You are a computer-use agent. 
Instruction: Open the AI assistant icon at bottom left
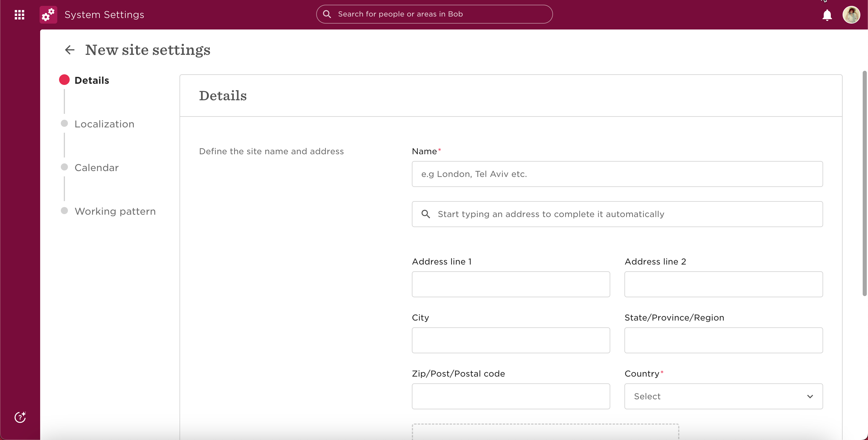[x=20, y=418]
